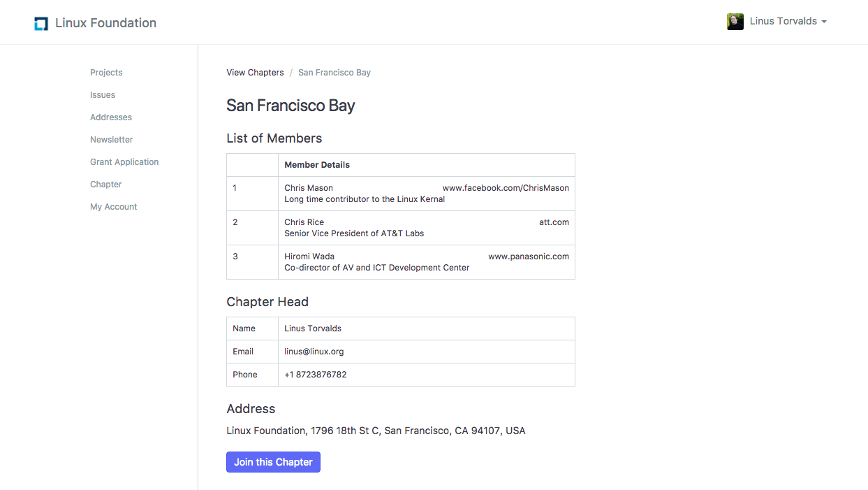The image size is (868, 490).
Task: Navigate to Grant Application
Action: [x=124, y=162]
